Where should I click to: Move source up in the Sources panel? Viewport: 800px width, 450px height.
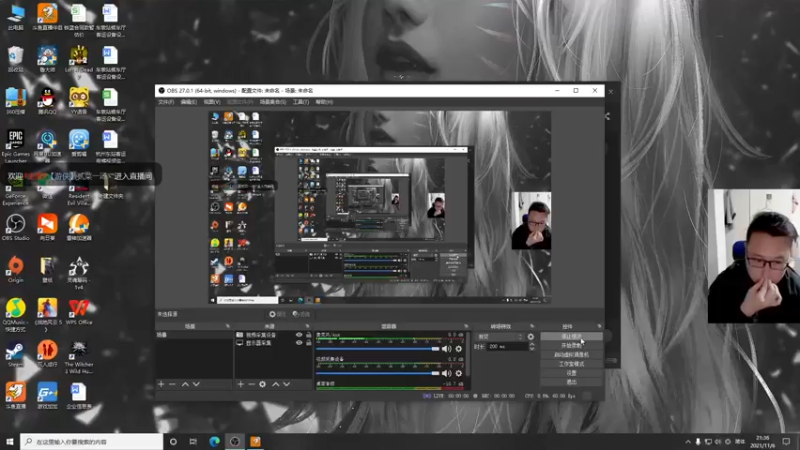pyautogui.click(x=276, y=384)
